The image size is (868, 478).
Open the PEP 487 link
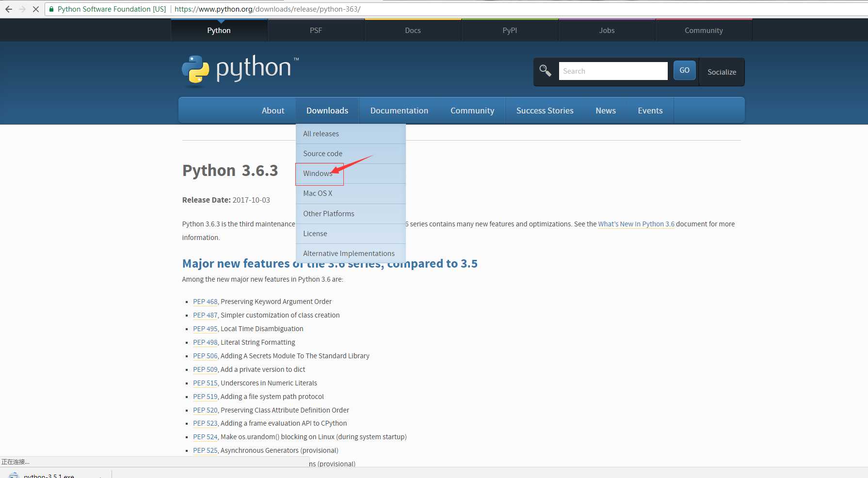(205, 315)
